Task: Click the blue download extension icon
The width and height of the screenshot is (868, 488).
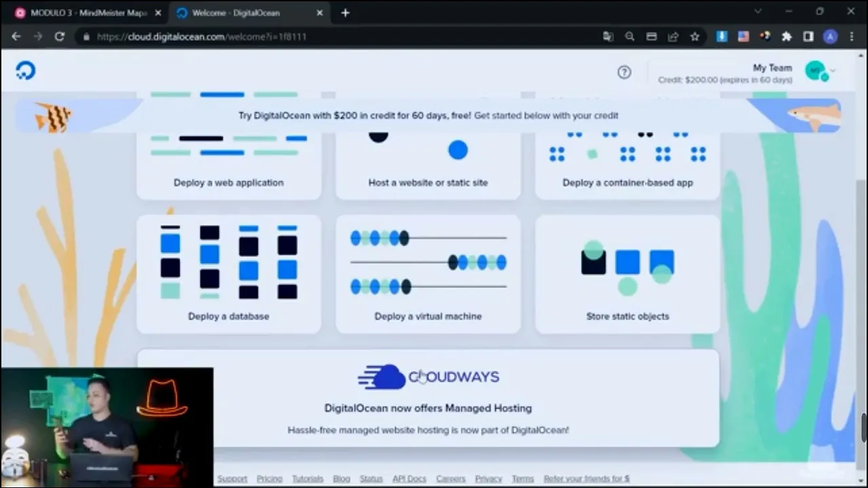Action: pos(722,37)
